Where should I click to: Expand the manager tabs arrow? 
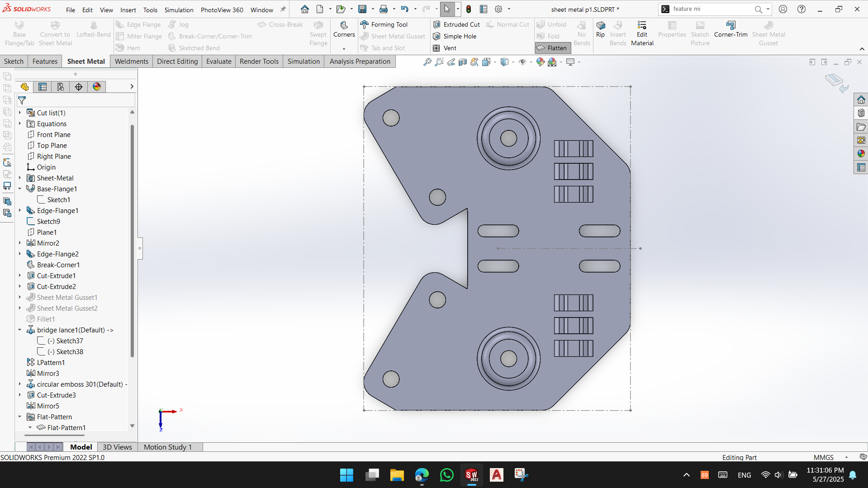pyautogui.click(x=132, y=86)
